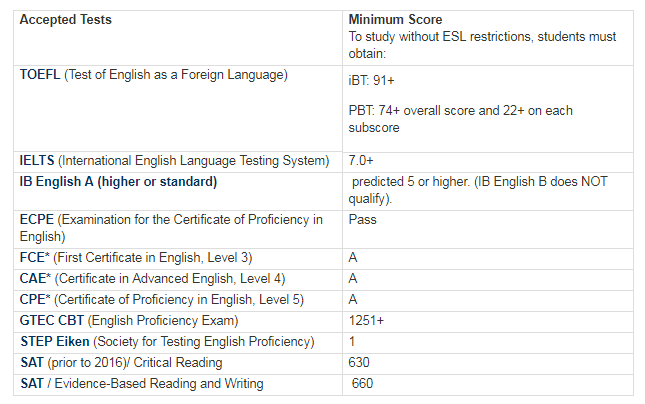Select the FCE First Certificate row
The width and height of the screenshot is (645, 404).
click(136, 258)
